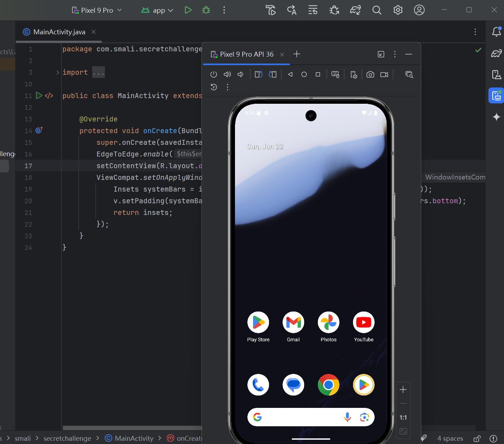
Task: Power off the emulator with power button
Action: click(x=213, y=74)
